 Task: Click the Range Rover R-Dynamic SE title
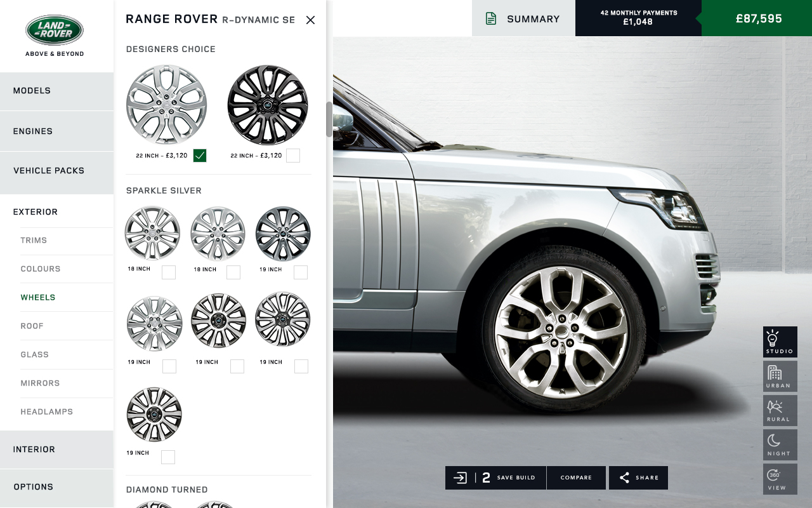point(211,19)
